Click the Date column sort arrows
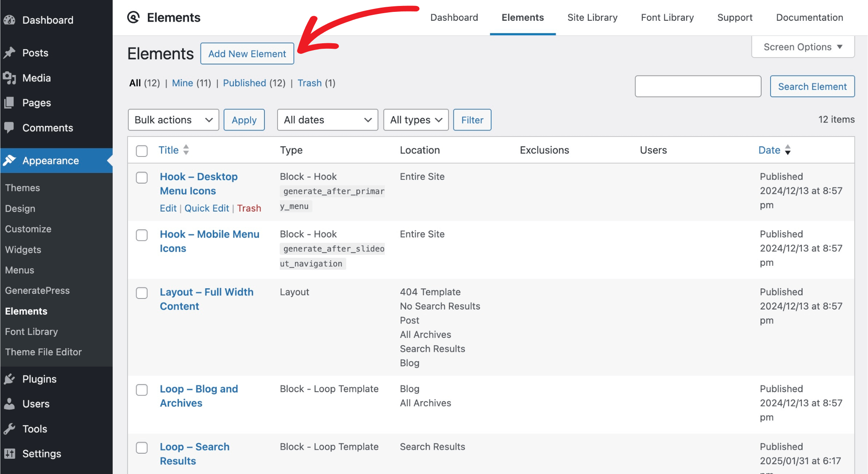Viewport: 868px width, 474px height. tap(787, 150)
